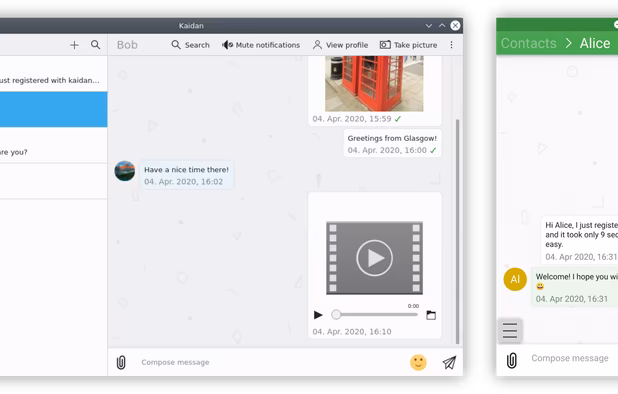The image size is (618, 394).
Task: Search contacts using sidebar magnifier icon
Action: (x=95, y=45)
